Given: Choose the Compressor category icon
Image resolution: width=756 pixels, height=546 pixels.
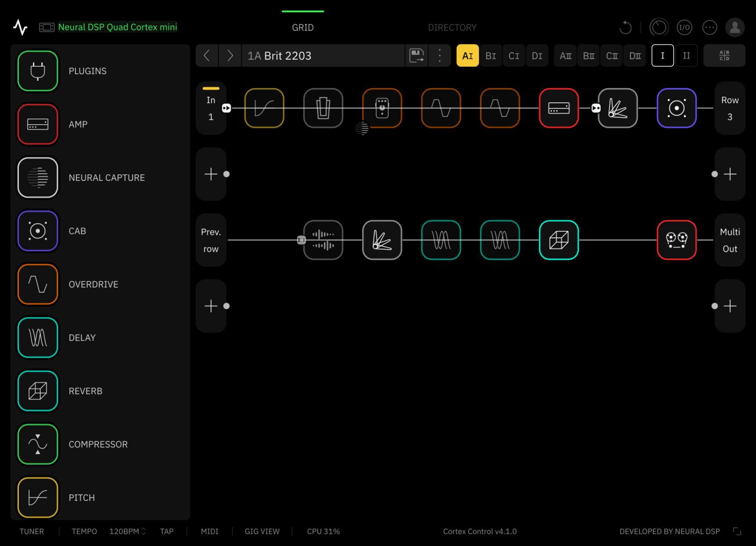Looking at the screenshot, I should [38, 444].
